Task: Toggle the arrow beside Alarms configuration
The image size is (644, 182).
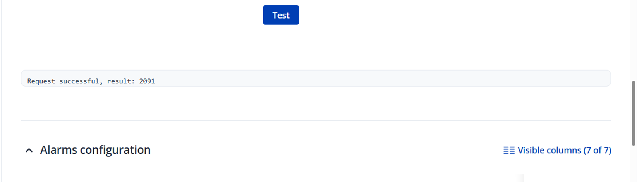Action: (29, 150)
